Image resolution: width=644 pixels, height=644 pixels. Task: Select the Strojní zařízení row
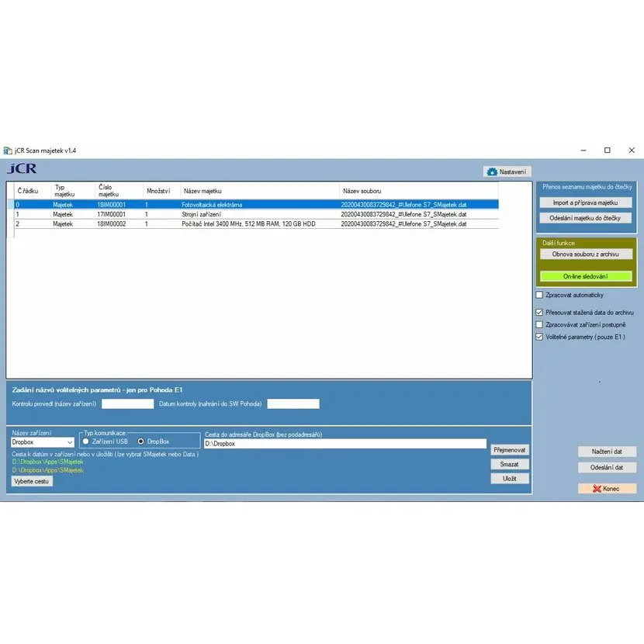202,214
